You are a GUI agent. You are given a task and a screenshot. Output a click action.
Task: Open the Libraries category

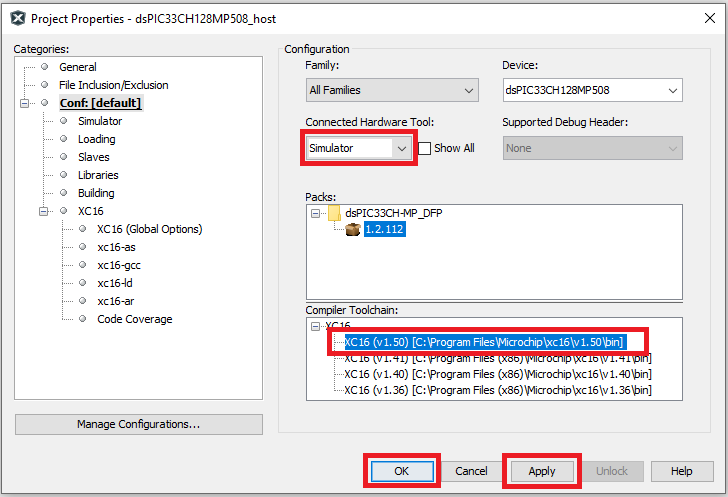pyautogui.click(x=98, y=175)
